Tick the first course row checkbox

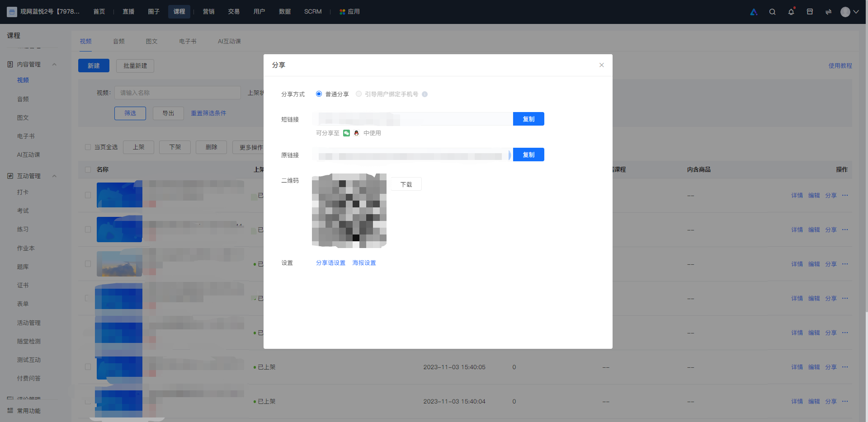point(88,195)
